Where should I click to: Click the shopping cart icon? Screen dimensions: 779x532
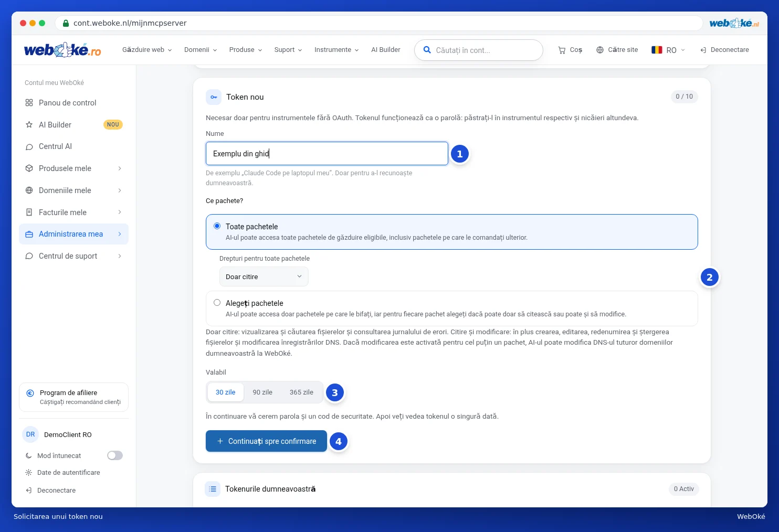click(x=562, y=50)
